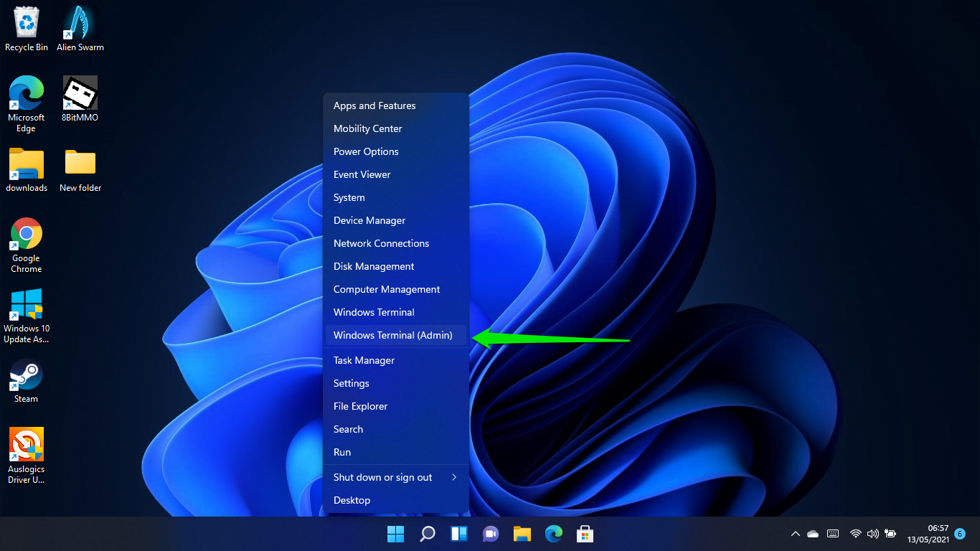Click the clock and date display
The image size is (980, 551).
point(928,534)
